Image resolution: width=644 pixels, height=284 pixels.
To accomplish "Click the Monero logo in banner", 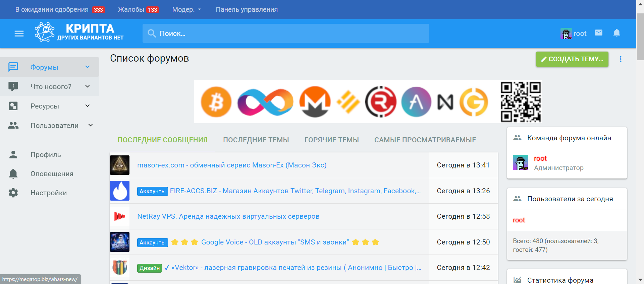I will (315, 102).
